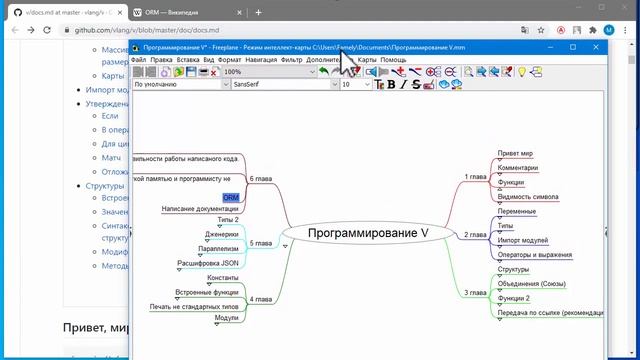Image resolution: width=640 pixels, height=360 pixels.
Task: Expand the fold marker under 'Расшифровка JSON'
Action: click(179, 270)
